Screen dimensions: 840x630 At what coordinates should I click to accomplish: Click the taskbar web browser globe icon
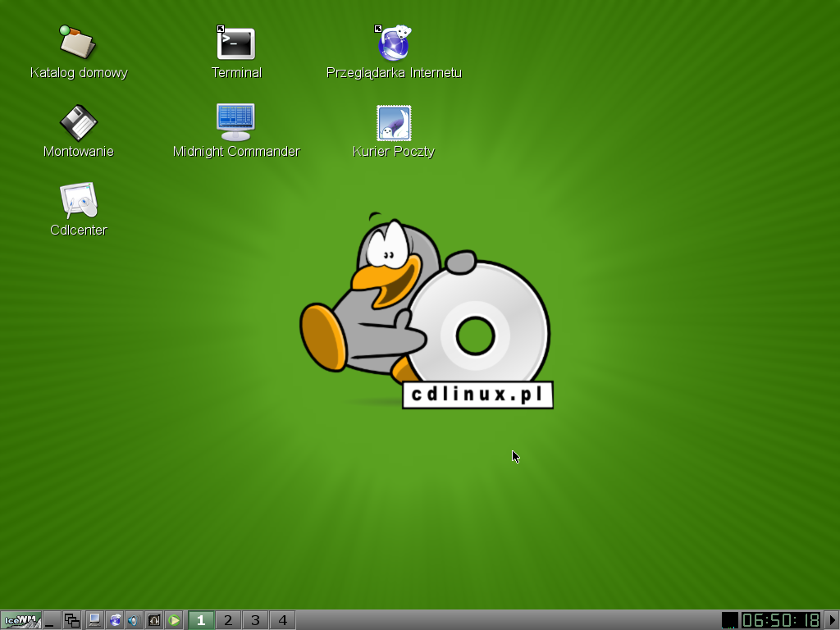coord(115,620)
